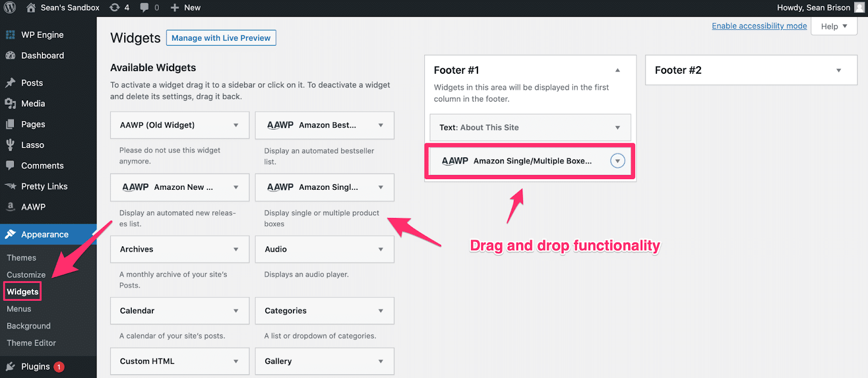Open the comments bubble icon in admin bar
Image resolution: width=868 pixels, height=378 pixels.
click(144, 8)
